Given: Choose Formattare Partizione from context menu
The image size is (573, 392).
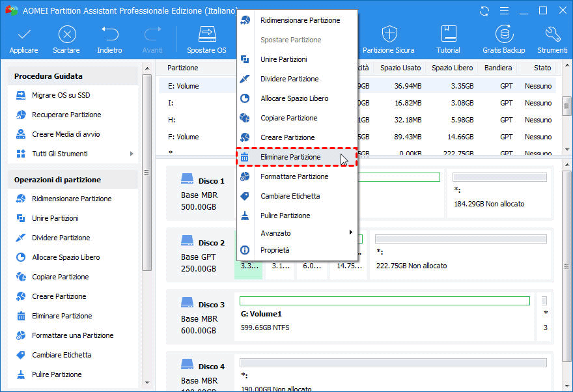Looking at the screenshot, I should (x=297, y=176).
